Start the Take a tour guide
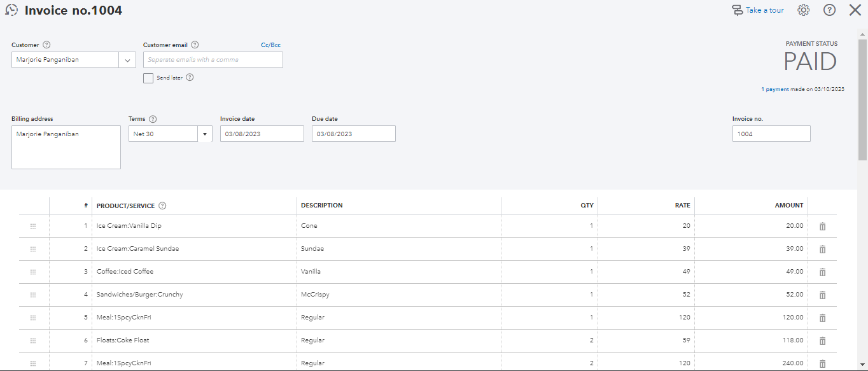 tap(758, 10)
